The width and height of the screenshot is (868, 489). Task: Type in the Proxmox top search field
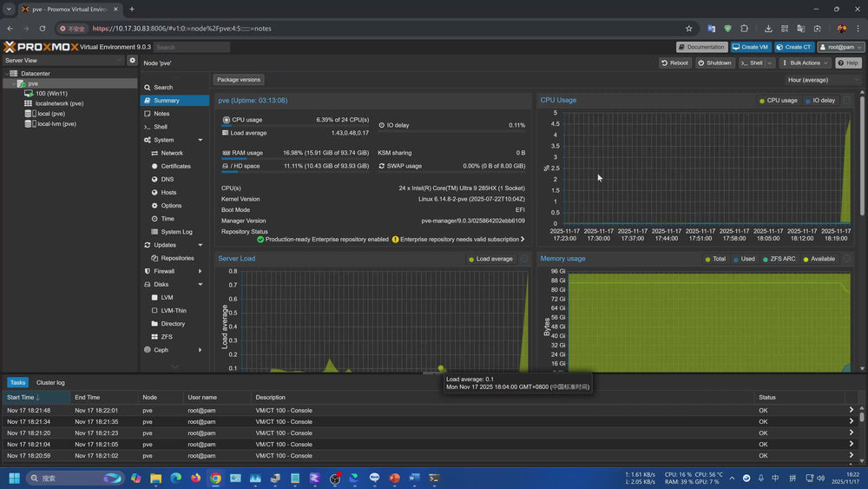(192, 47)
